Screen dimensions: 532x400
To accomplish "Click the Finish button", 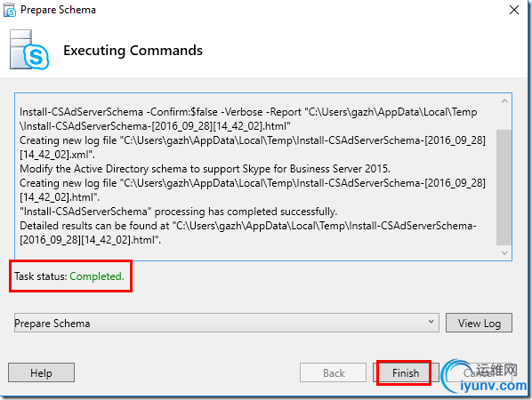I will pos(406,372).
